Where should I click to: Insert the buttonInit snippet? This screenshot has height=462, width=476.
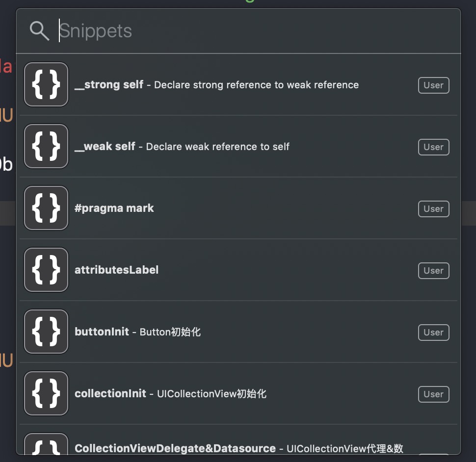pos(138,332)
